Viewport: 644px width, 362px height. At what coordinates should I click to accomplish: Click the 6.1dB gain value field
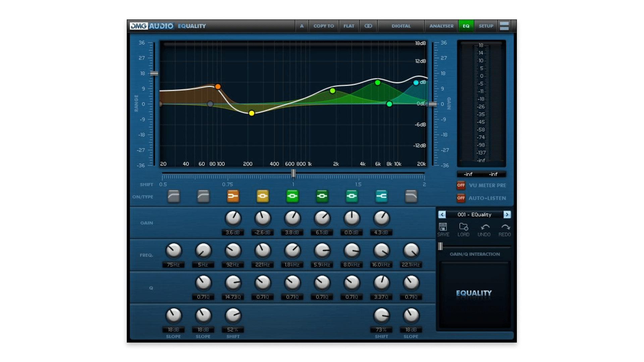(322, 232)
